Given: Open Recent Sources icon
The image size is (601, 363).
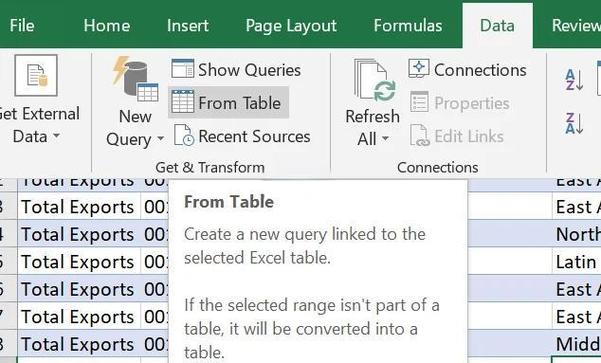Looking at the screenshot, I should click(x=184, y=135).
